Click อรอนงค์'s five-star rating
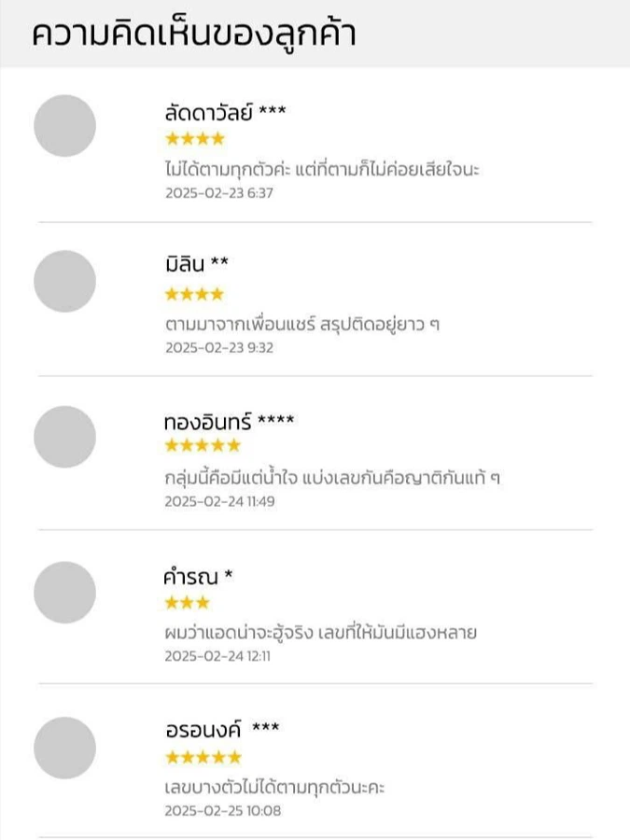Image resolution: width=630 pixels, height=840 pixels. click(x=203, y=757)
